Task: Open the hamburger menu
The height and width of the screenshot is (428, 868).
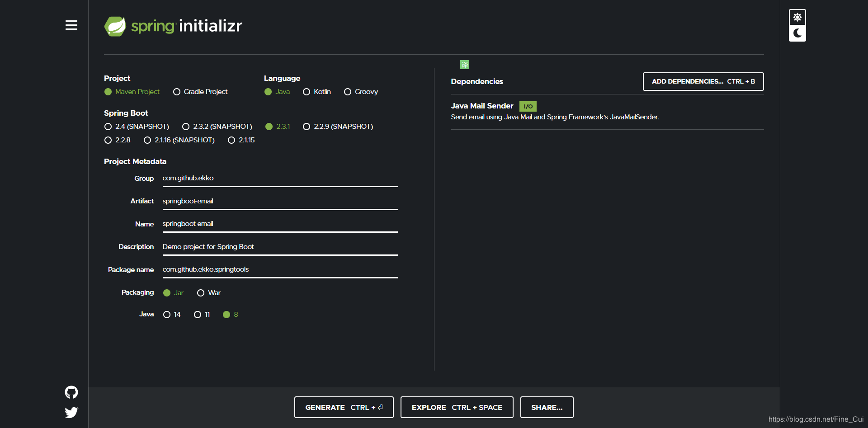Action: coord(71,25)
